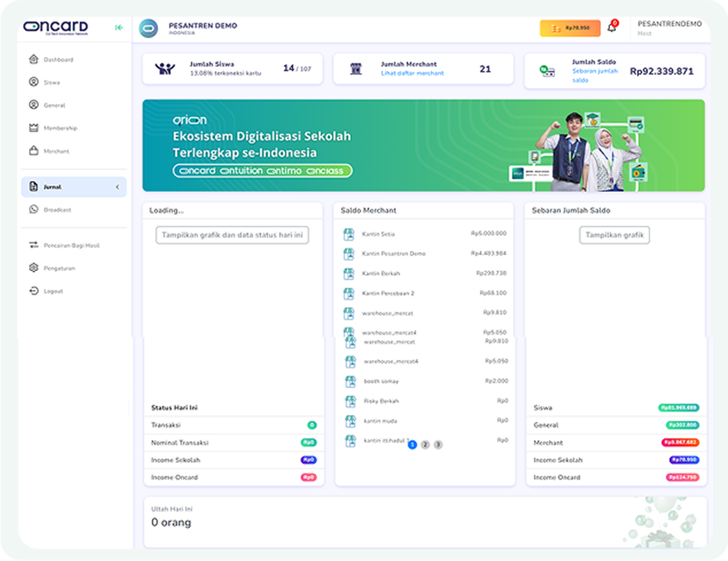
Task: Open the PESANTRENDEMO user profile menu
Action: [x=669, y=28]
